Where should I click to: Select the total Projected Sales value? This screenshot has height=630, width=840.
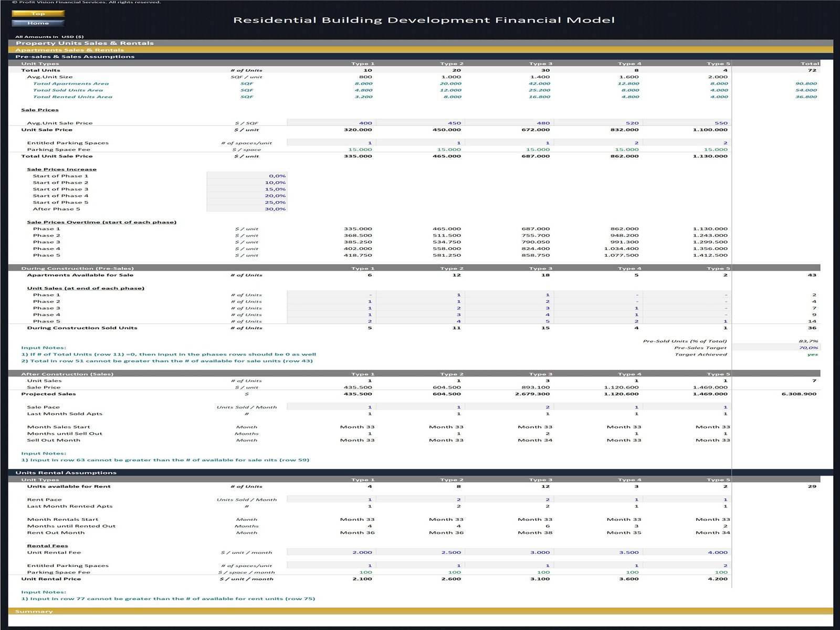coord(799,394)
